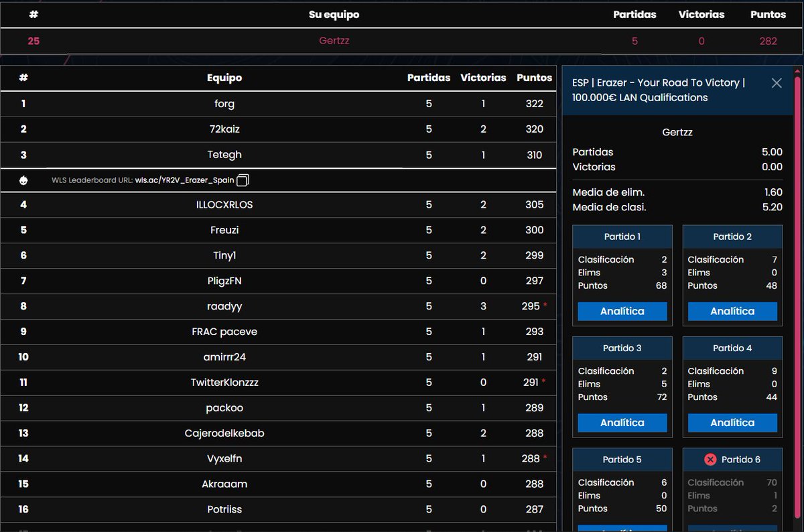804x532 pixels.
Task: Click the red X icon on Partido 6
Action: point(711,460)
